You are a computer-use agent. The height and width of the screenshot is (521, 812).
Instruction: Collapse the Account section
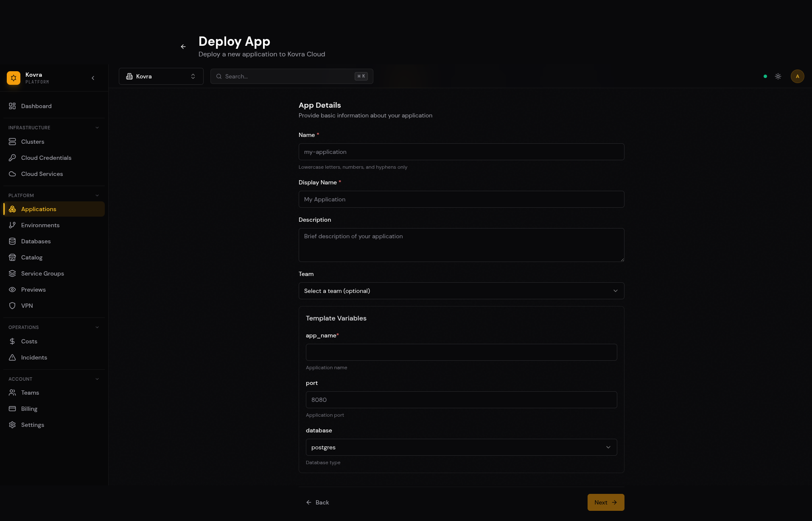[x=97, y=379]
